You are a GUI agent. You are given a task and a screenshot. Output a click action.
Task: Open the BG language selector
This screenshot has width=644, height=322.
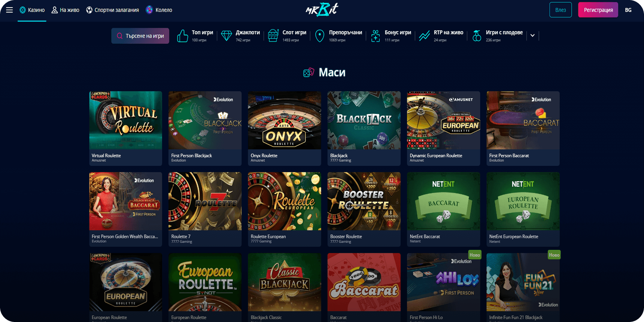[x=628, y=10]
